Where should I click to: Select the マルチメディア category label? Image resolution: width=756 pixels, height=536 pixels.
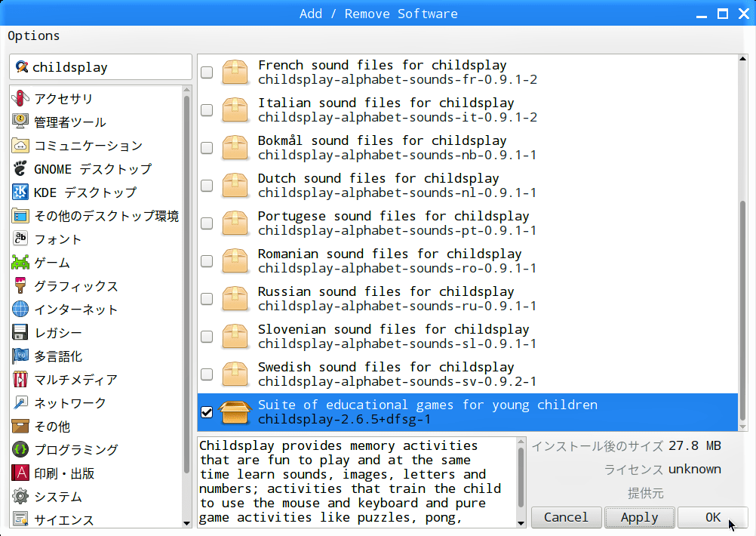click(x=75, y=380)
